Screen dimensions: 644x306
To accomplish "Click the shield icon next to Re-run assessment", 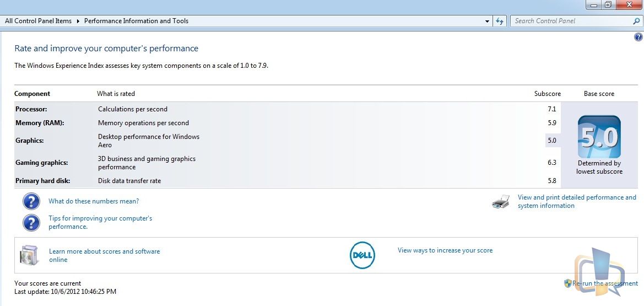I will coord(567,283).
